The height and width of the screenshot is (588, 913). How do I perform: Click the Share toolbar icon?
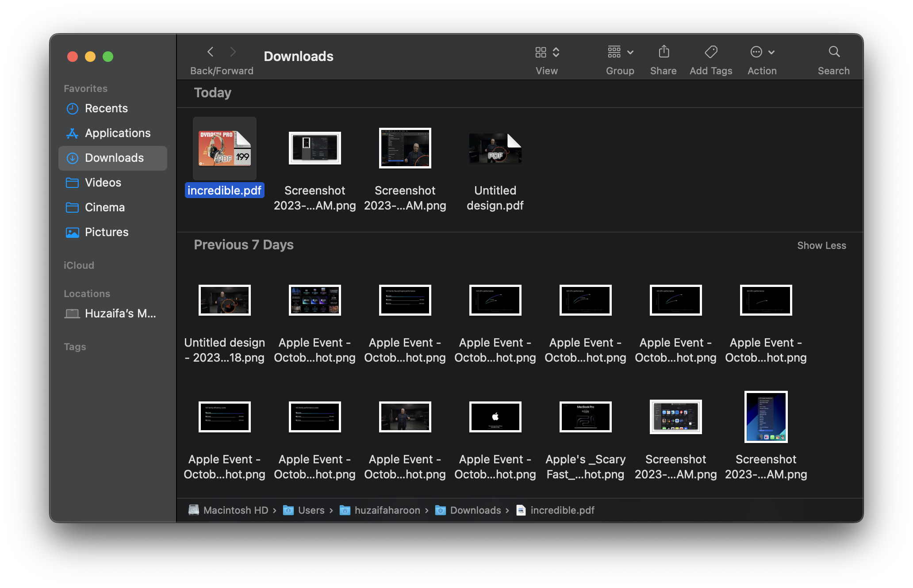664,52
